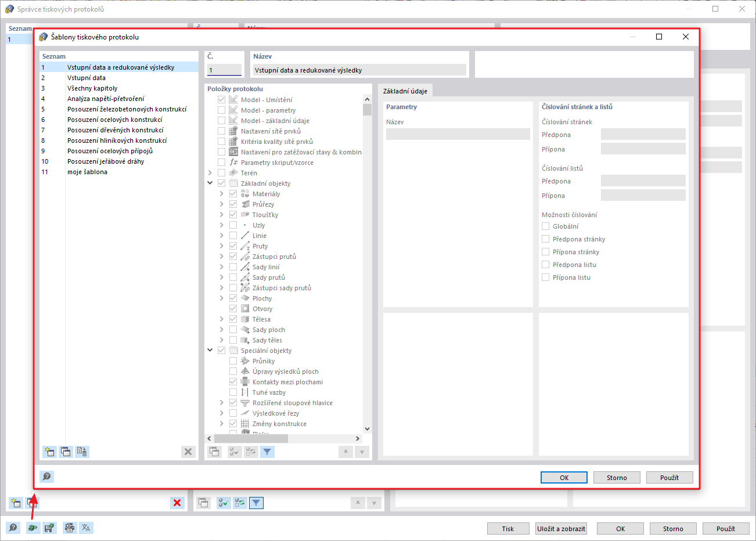
Task: Expand the Terén tree node
Action: click(210, 172)
